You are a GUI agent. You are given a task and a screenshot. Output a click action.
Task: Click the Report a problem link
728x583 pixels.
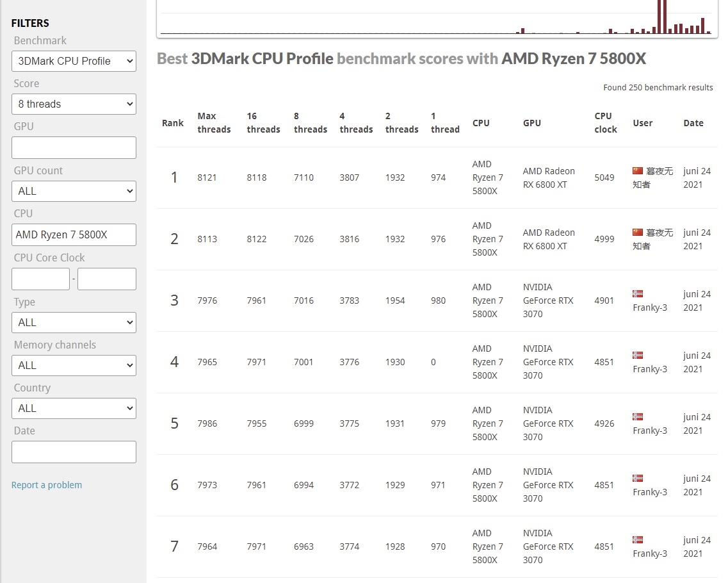[47, 485]
